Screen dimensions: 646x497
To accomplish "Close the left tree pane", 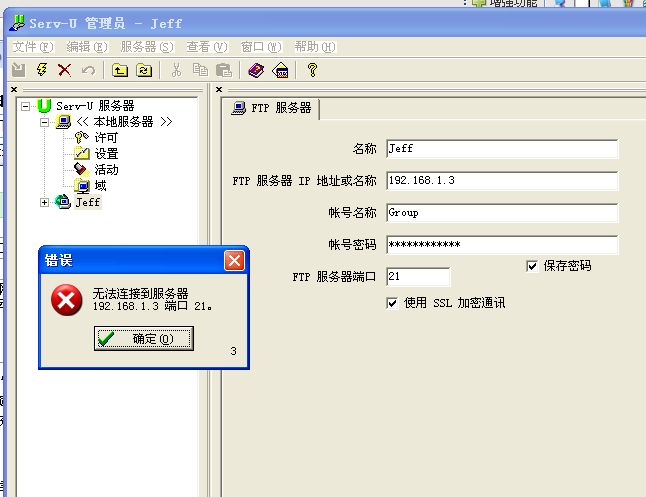I will pyautogui.click(x=14, y=89).
